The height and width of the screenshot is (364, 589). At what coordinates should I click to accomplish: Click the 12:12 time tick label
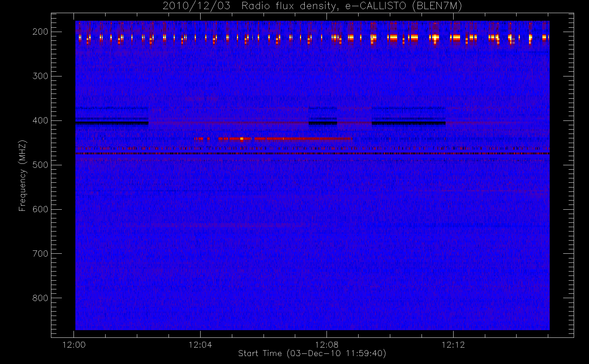453,345
